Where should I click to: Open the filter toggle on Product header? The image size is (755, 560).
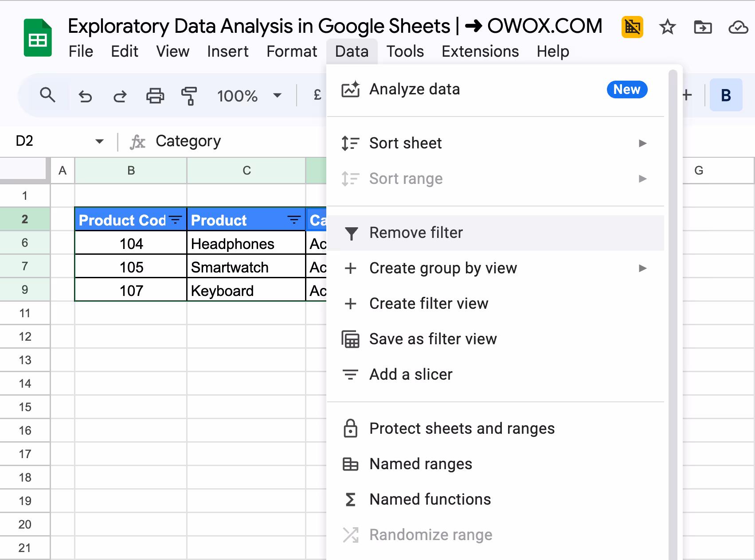[294, 219]
